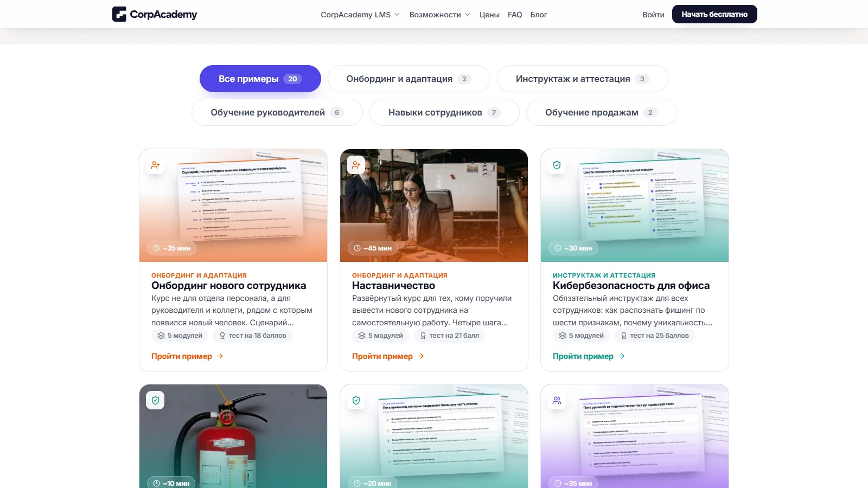This screenshot has width=868, height=488.
Task: Open the Наставничество office photo thumbnail
Action: coord(434,206)
